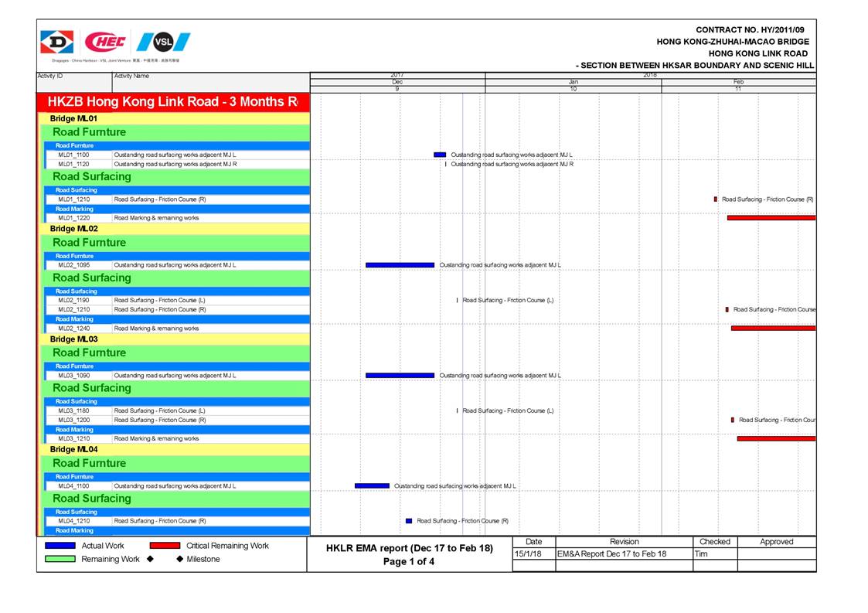This screenshot has width=868, height=613.
Task: Click the Activity Name column header
Action: [x=132, y=76]
